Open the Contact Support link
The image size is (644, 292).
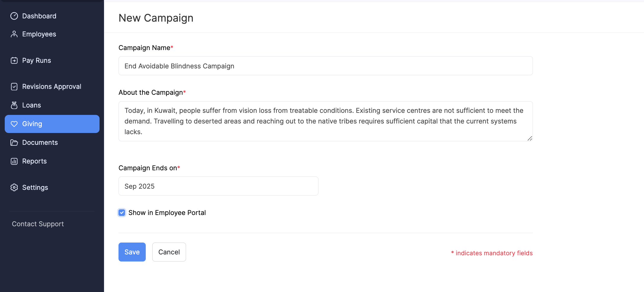[38, 224]
